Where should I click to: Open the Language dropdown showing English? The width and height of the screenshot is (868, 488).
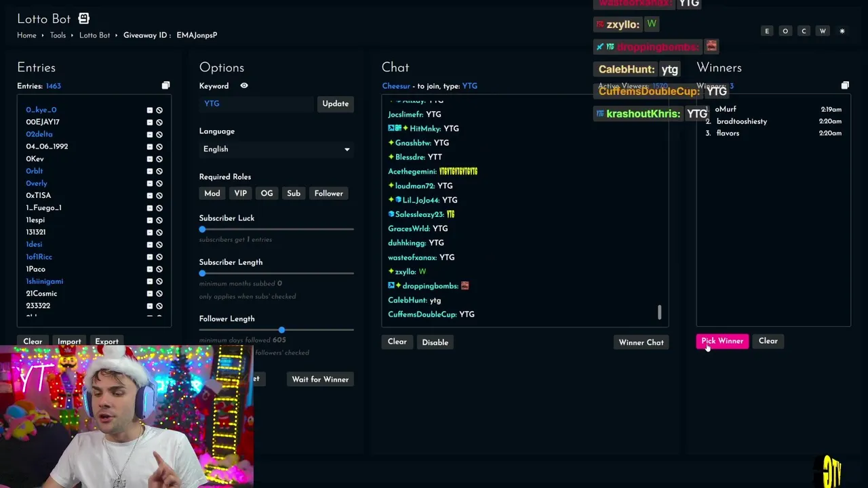(276, 149)
